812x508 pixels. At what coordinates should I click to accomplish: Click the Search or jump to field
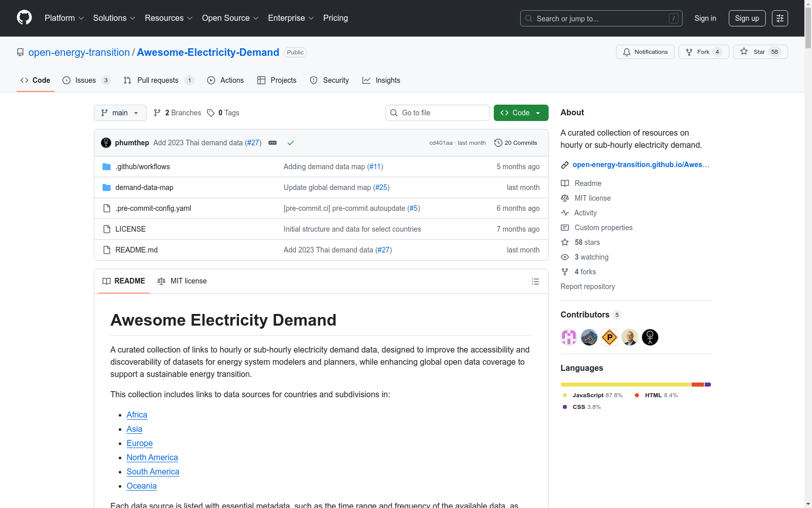[601, 18]
